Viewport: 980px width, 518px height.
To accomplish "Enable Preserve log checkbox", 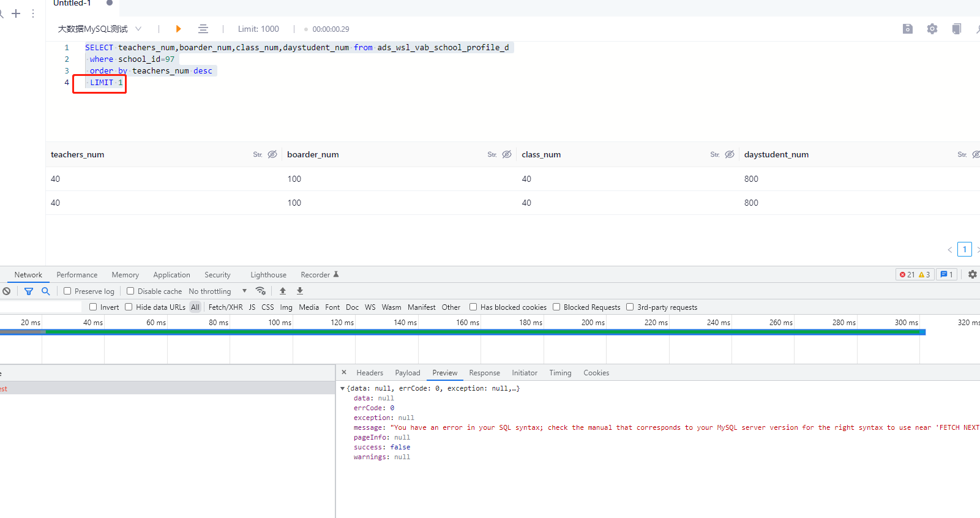I will point(67,291).
